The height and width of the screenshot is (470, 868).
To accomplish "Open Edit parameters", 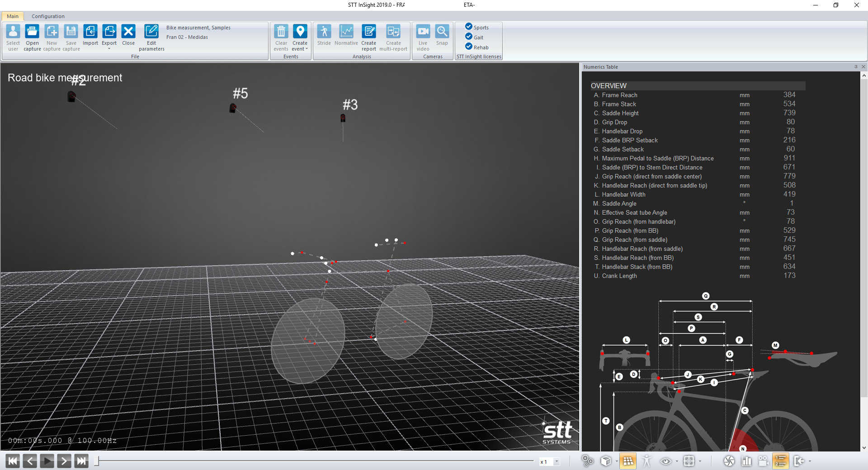I will [151, 32].
